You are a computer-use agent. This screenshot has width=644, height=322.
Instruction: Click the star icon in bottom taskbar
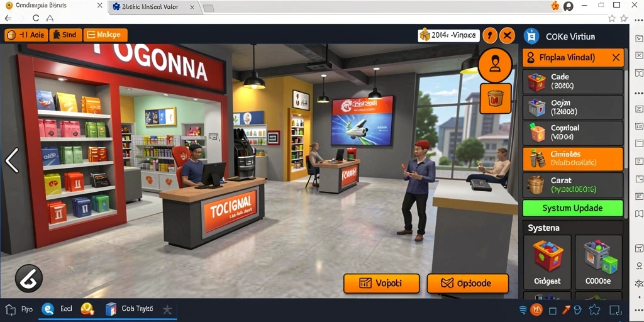[167, 309]
